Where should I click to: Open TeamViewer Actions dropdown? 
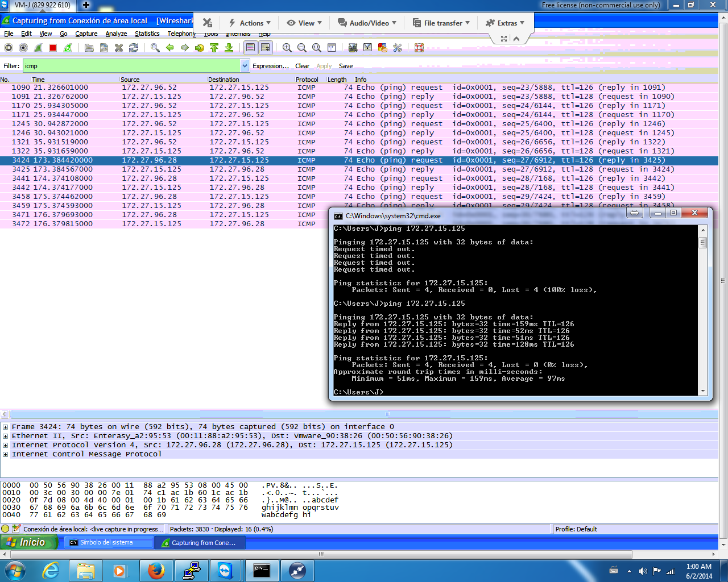250,23
